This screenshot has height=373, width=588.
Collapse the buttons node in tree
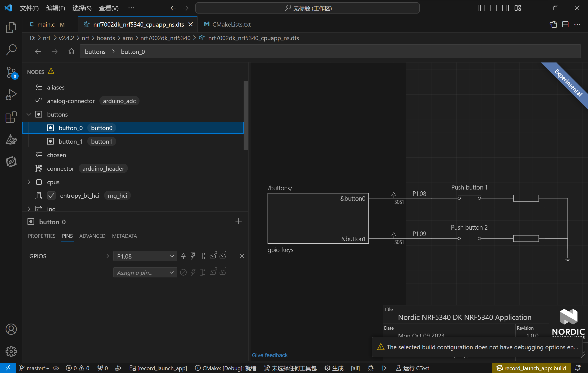pos(29,114)
